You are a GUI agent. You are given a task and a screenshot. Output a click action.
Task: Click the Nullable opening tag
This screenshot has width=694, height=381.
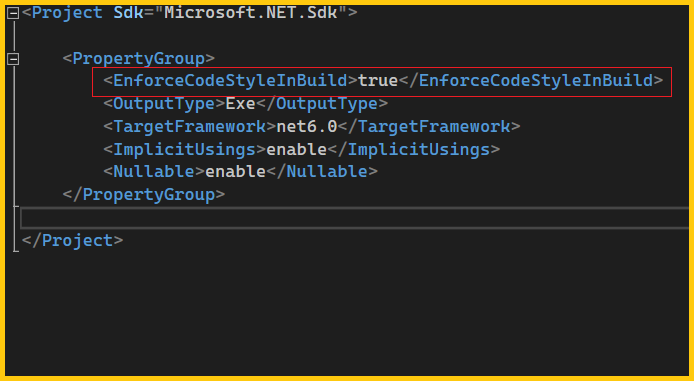pos(154,172)
